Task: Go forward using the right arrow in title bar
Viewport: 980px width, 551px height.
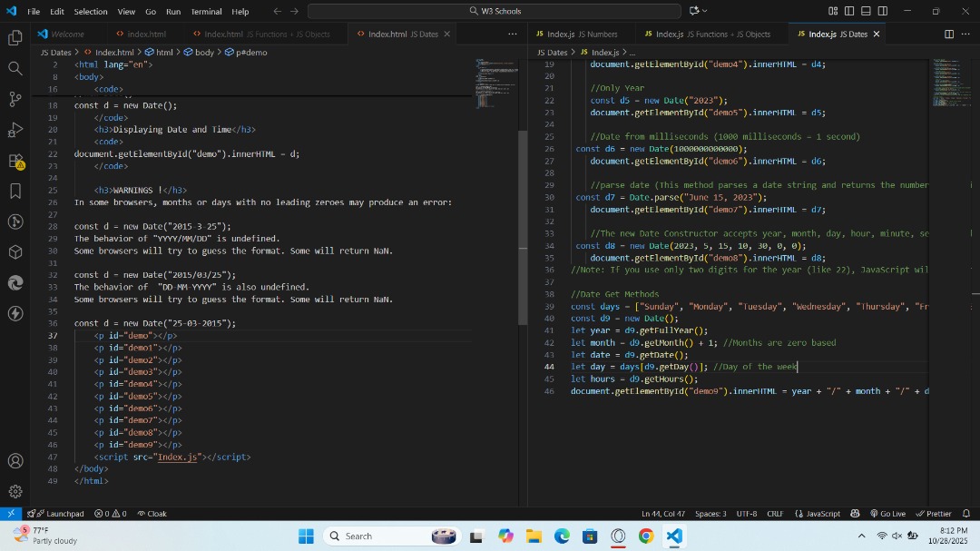Action: click(x=294, y=11)
